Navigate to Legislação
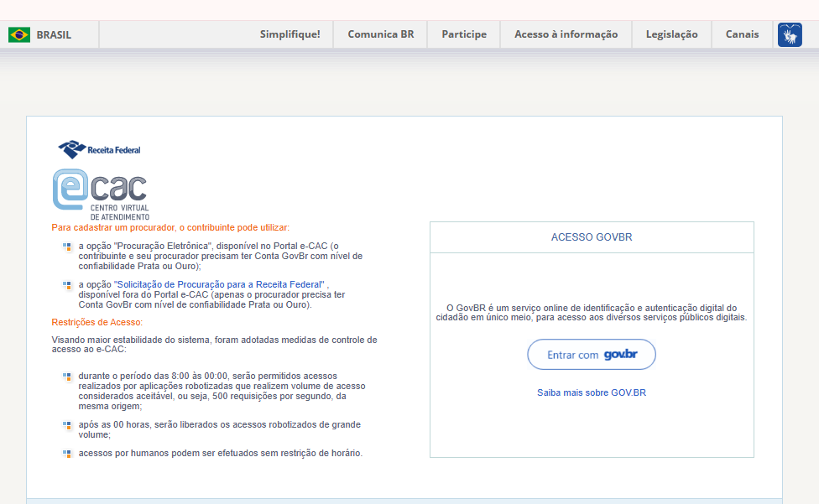 pos(671,34)
